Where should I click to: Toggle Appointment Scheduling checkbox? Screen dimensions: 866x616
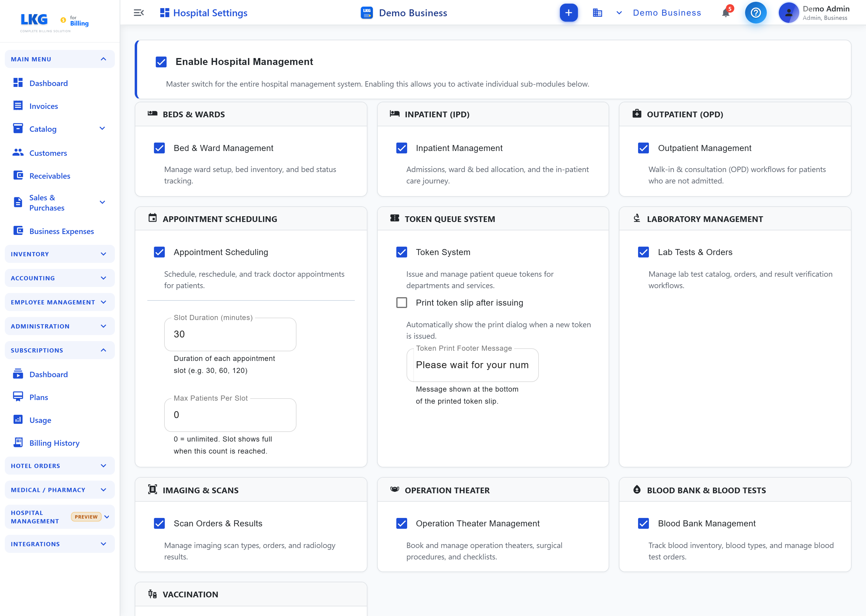159,252
